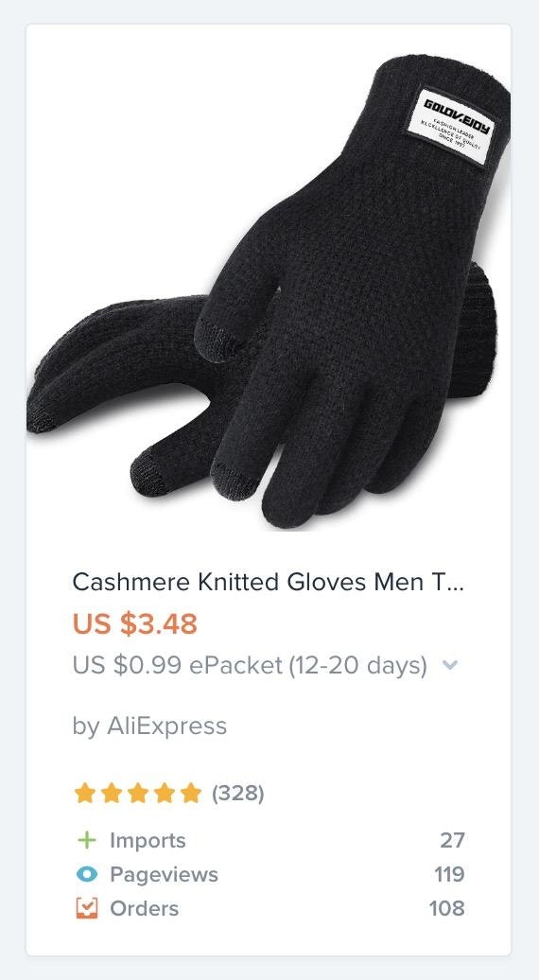The width and height of the screenshot is (539, 980).
Task: Click the Orders label
Action: [145, 908]
